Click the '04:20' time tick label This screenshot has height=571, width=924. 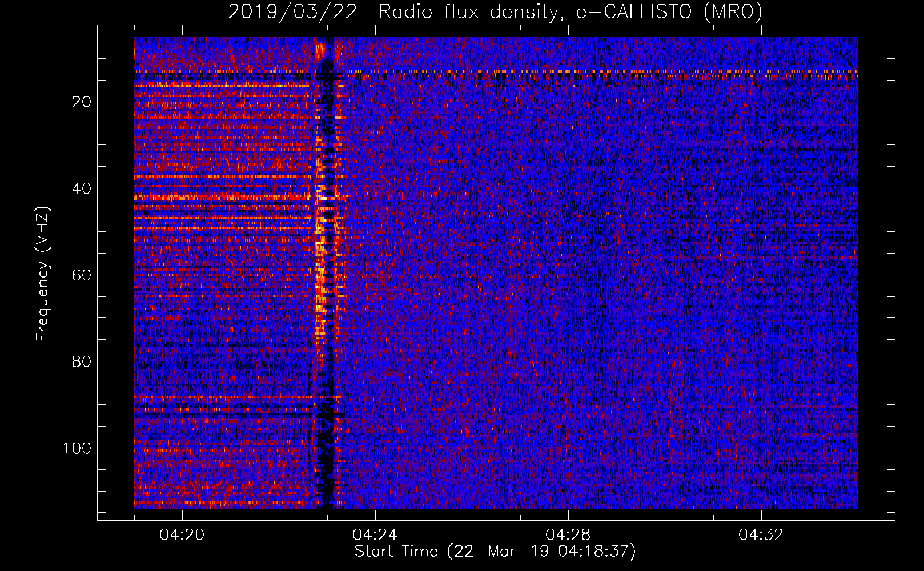[182, 535]
